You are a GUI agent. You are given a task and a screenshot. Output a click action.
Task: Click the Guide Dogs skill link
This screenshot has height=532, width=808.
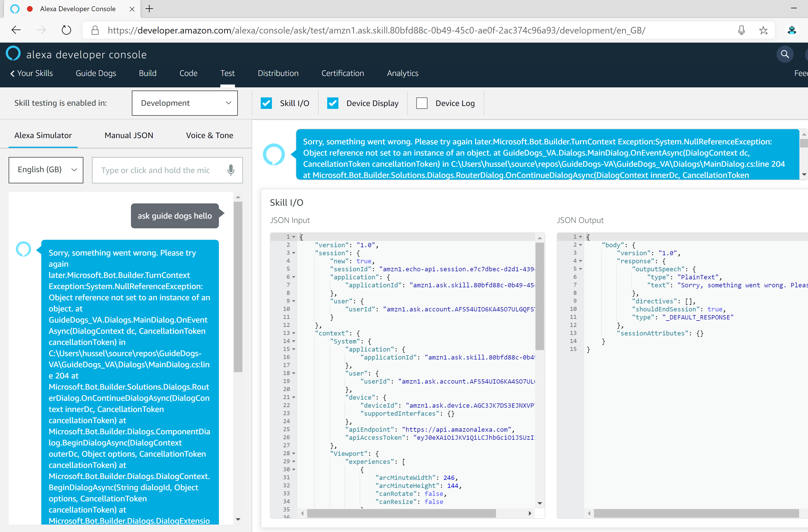(96, 73)
